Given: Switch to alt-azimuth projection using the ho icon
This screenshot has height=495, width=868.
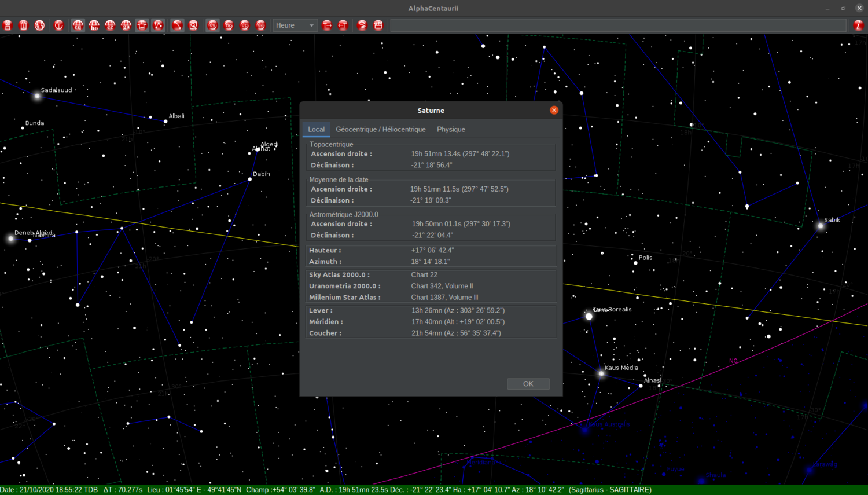Looking at the screenshot, I should (93, 25).
